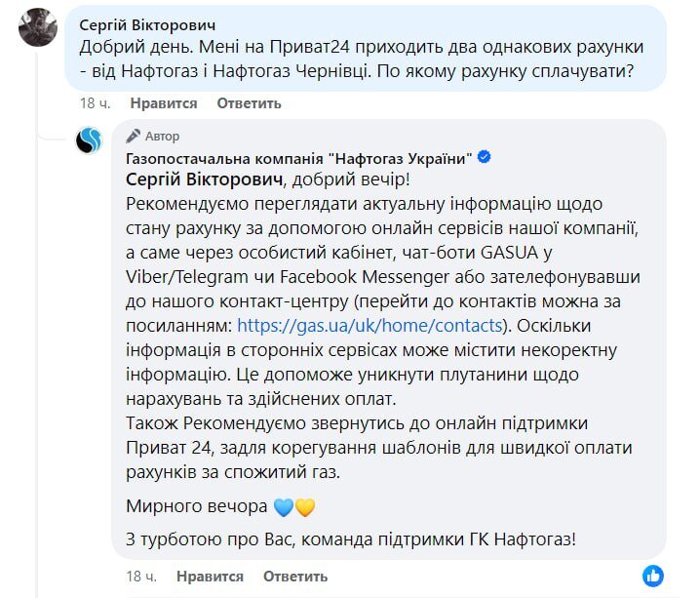Screen dimensions: 700x598
Task: Click the pen icon beside Автор
Action: [136, 137]
